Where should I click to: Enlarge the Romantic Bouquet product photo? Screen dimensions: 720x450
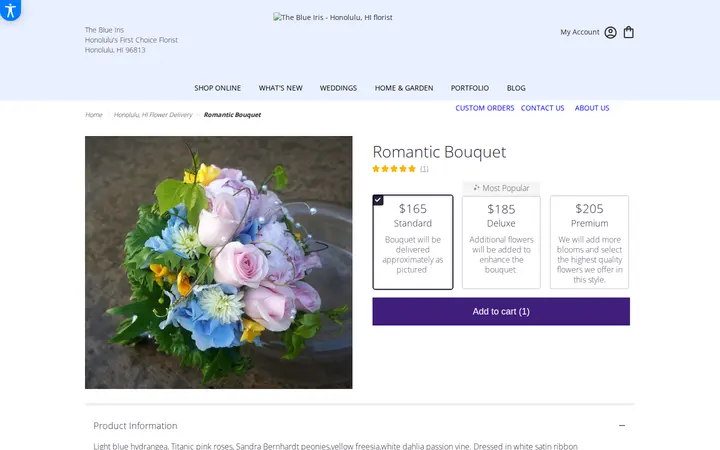(x=219, y=262)
